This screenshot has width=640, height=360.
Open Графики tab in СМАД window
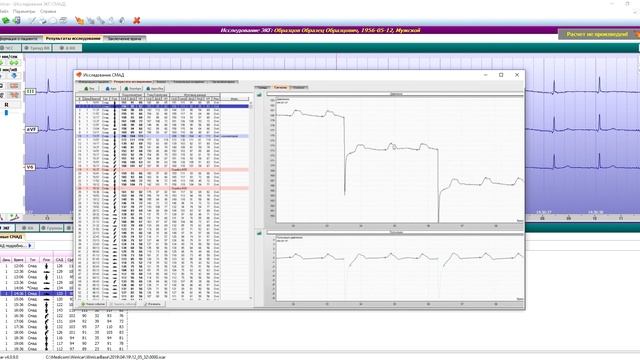point(161,82)
